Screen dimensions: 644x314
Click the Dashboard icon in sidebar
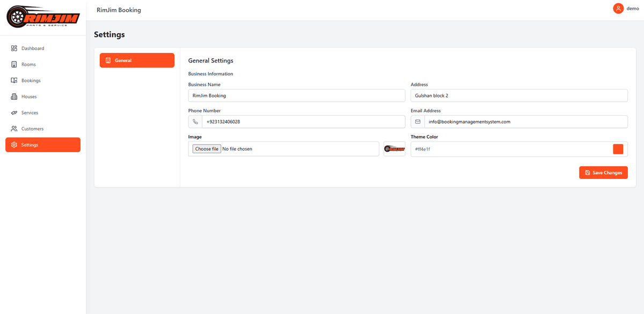tap(14, 48)
